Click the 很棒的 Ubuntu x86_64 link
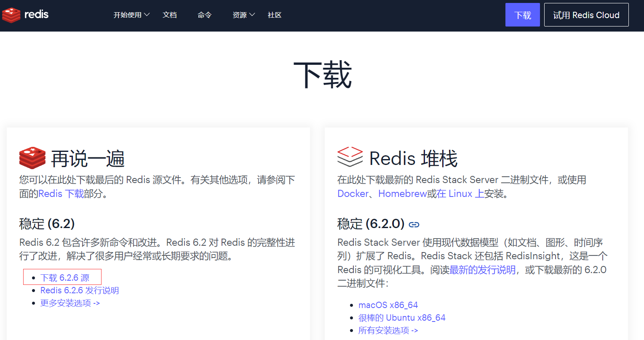The height and width of the screenshot is (340, 644). tap(402, 318)
